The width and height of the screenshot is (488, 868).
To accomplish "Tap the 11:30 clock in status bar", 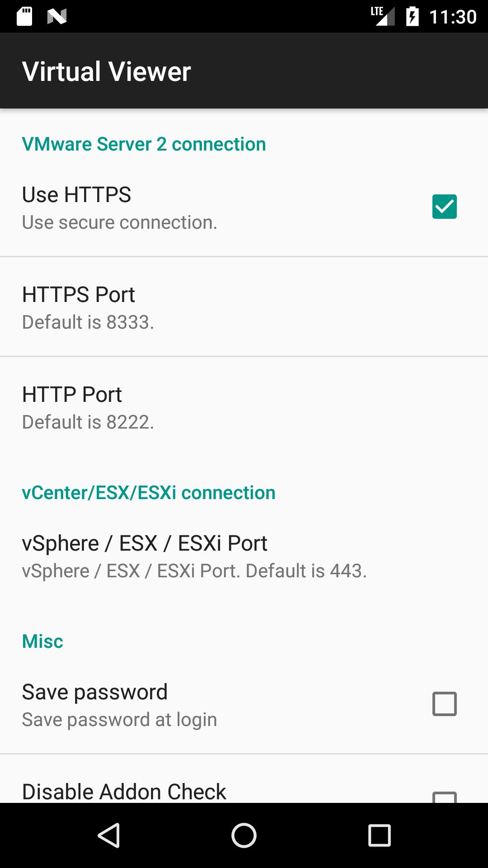I will point(453,17).
